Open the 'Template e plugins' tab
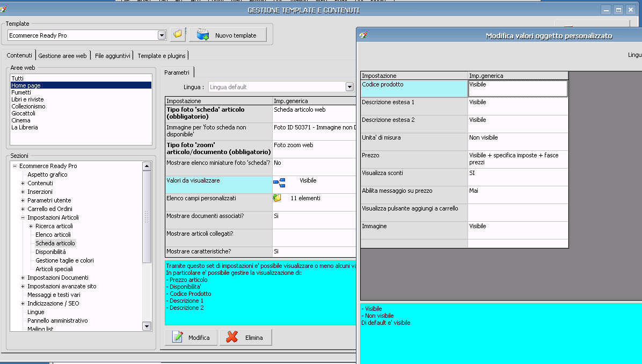This screenshot has width=642, height=364. coord(162,56)
